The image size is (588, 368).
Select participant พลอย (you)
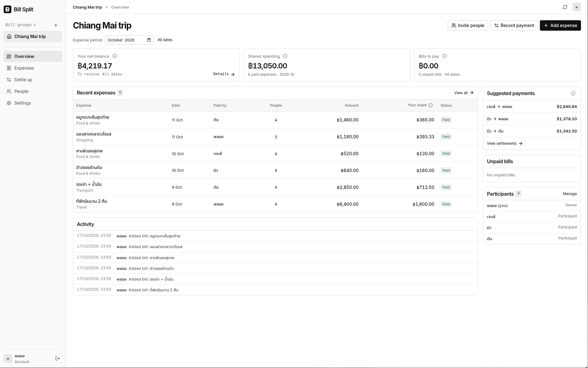coord(532,205)
